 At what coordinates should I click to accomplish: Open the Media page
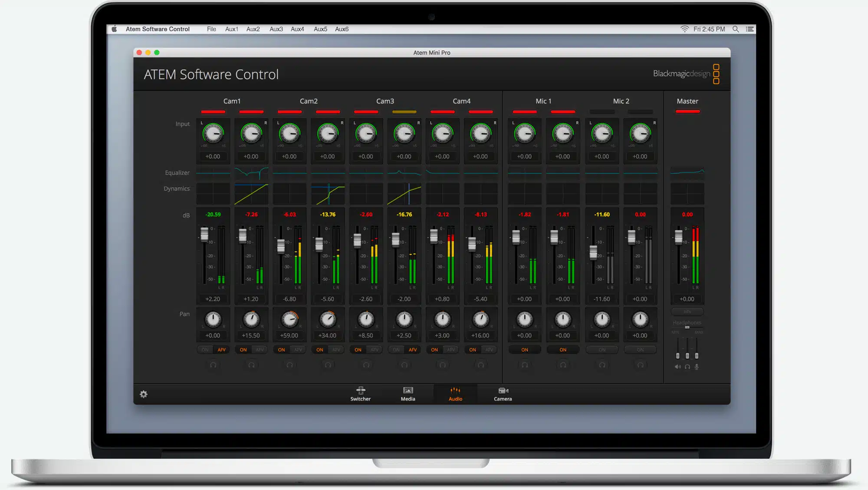click(408, 394)
